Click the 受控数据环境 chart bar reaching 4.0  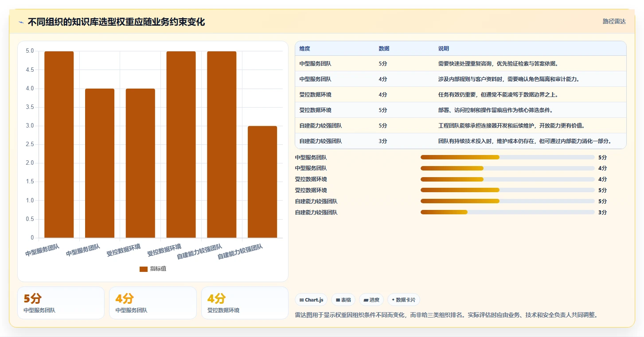click(141, 163)
